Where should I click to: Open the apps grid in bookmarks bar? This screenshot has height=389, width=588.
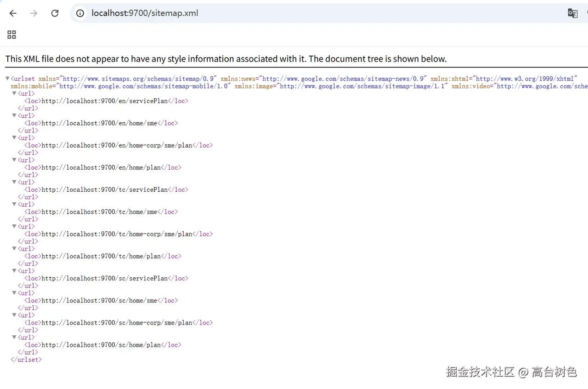coord(12,34)
